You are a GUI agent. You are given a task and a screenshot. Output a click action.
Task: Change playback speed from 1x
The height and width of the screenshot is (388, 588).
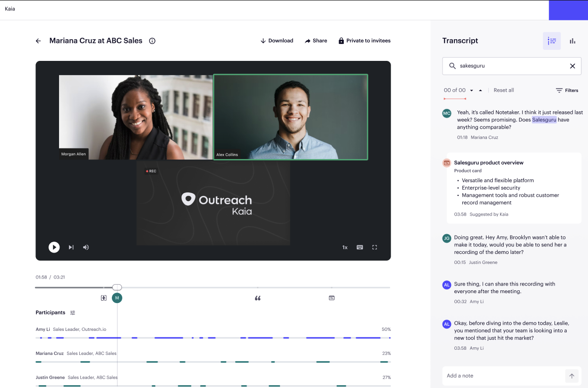pyautogui.click(x=344, y=247)
